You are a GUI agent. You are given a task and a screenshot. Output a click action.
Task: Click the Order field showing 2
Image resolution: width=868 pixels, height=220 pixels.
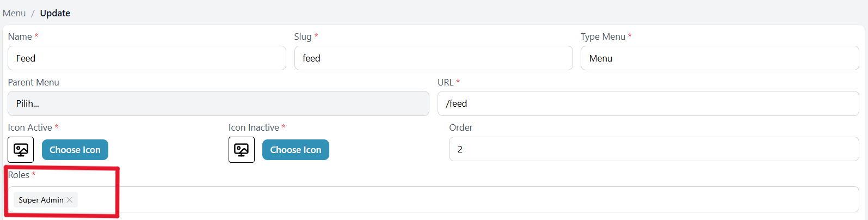coord(653,149)
